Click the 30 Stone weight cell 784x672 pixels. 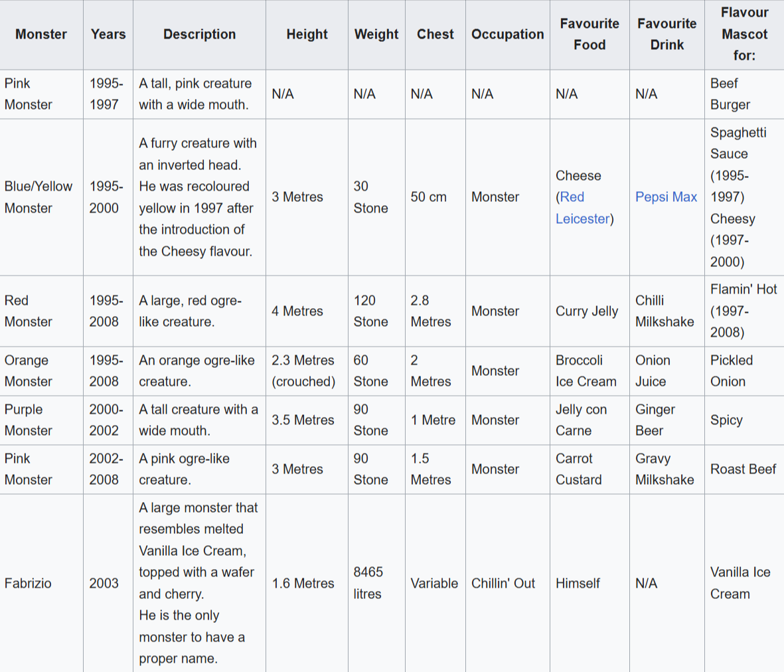pos(376,197)
